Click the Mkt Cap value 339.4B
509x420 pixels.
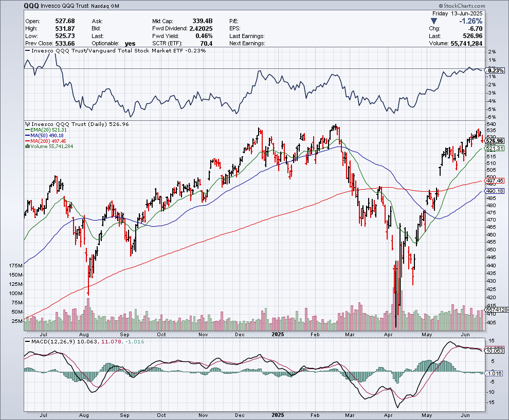click(x=203, y=21)
